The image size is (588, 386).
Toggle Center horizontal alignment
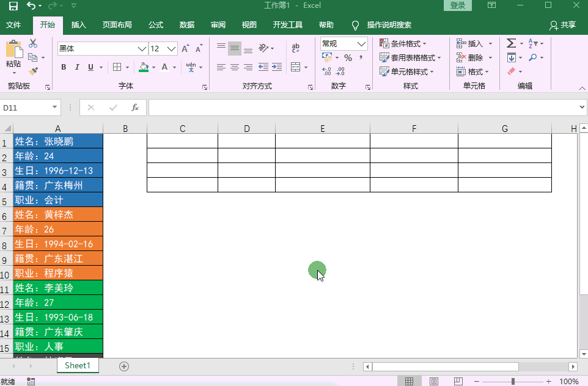click(235, 67)
